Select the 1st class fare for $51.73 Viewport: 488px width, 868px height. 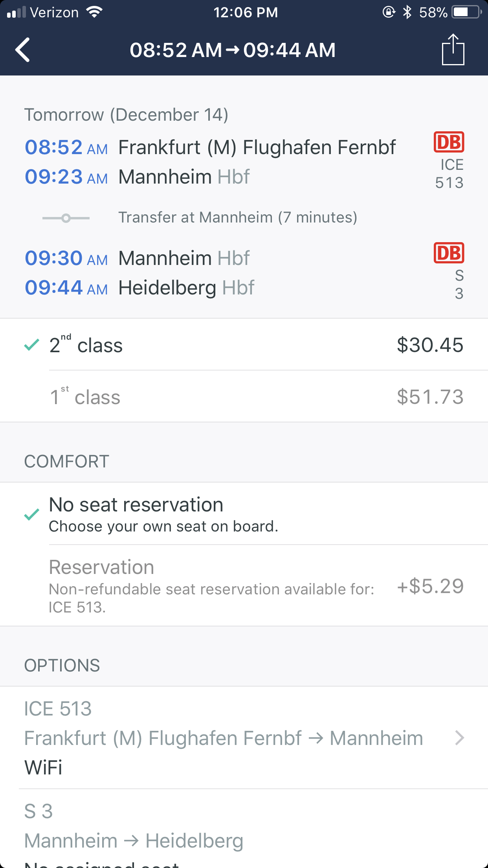tap(244, 397)
